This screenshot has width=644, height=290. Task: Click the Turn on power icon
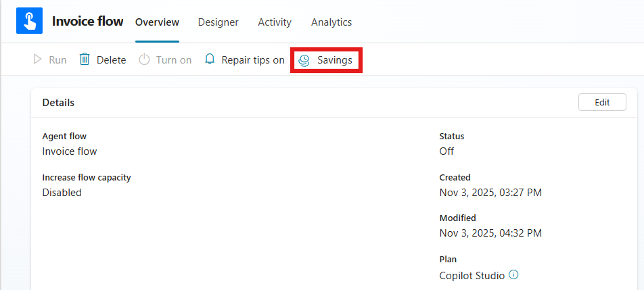(x=144, y=60)
